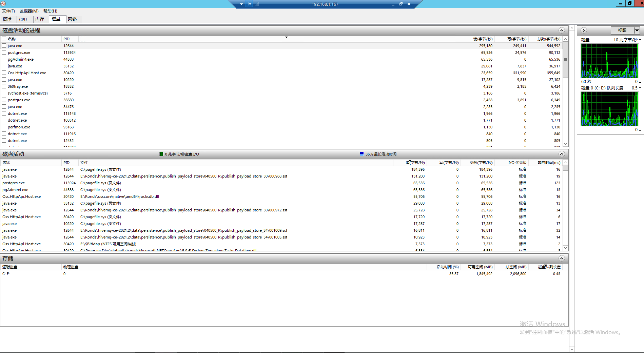644x353 pixels.
Task: Open the 文件(F) menu
Action: click(x=8, y=11)
